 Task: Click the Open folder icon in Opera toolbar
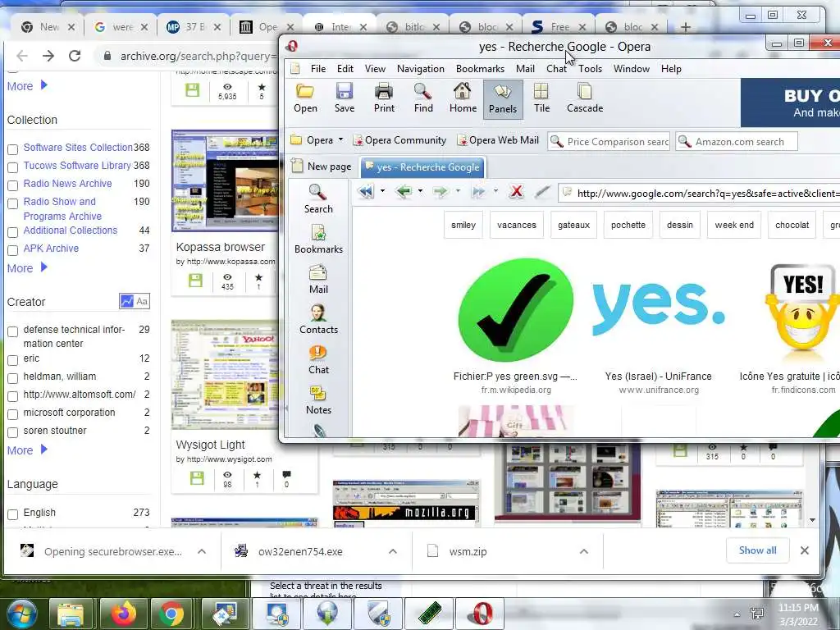coord(305,98)
